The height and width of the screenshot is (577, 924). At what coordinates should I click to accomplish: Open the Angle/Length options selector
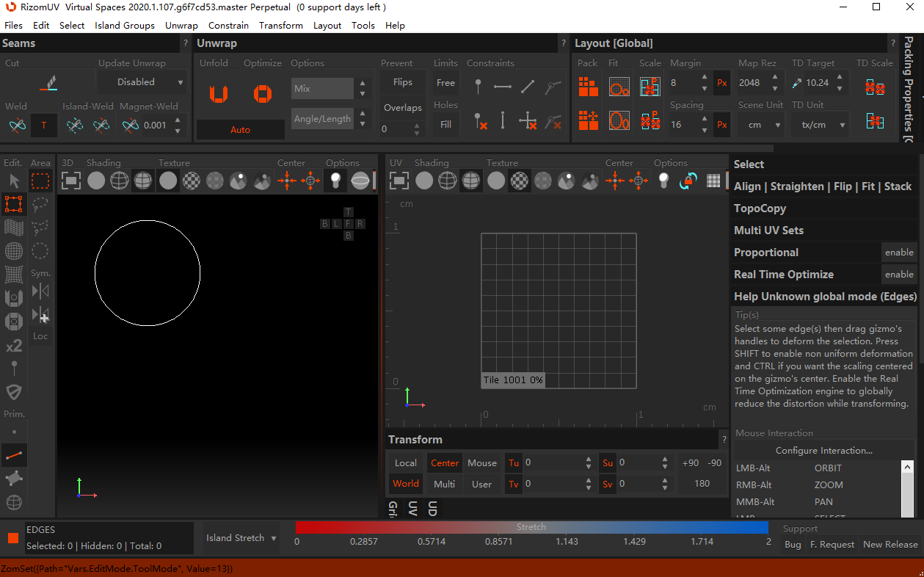[322, 119]
